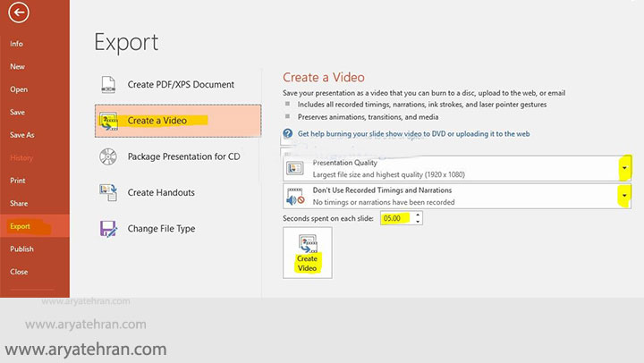Expand the Presentation Quality dropdown arrow
644x363 pixels.
(623, 168)
